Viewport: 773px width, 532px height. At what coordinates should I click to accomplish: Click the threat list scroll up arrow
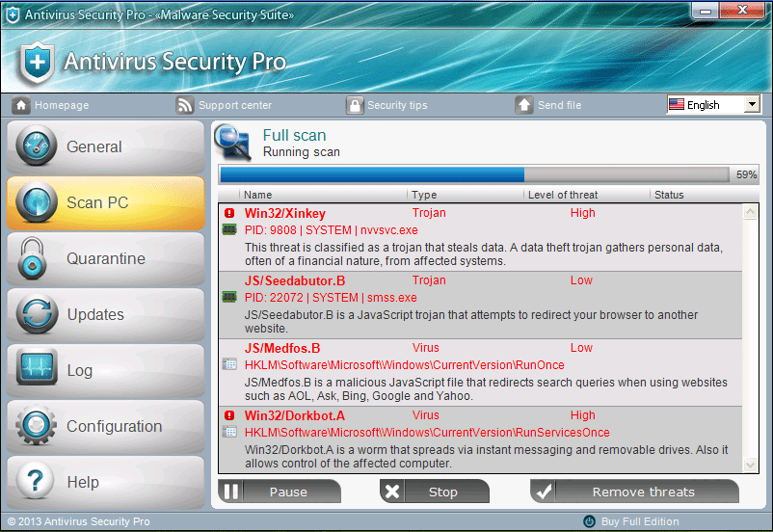tap(750, 212)
